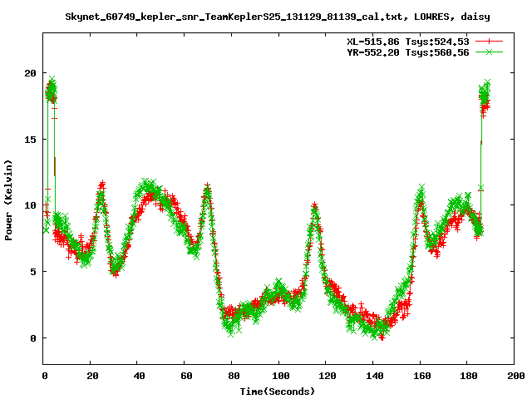Image resolution: width=532 pixels, height=399 pixels.
Task: Click x-axis tick label 120
Action: point(328,376)
